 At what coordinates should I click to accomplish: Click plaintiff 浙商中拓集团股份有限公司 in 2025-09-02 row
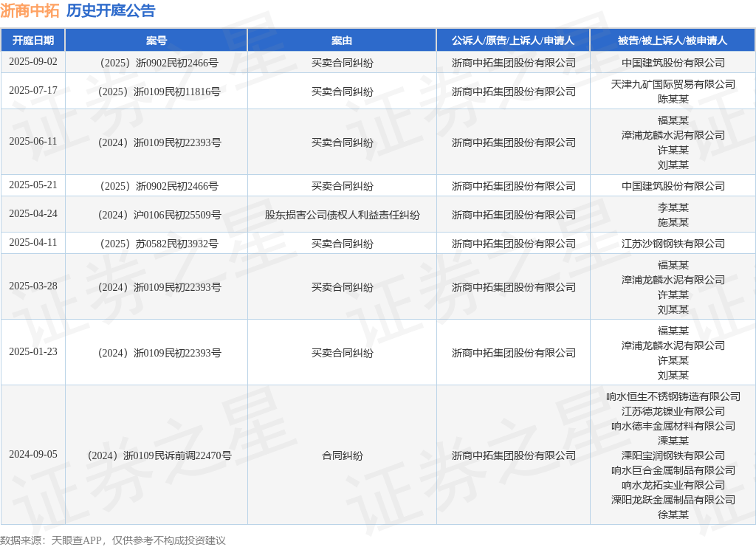tap(513, 63)
